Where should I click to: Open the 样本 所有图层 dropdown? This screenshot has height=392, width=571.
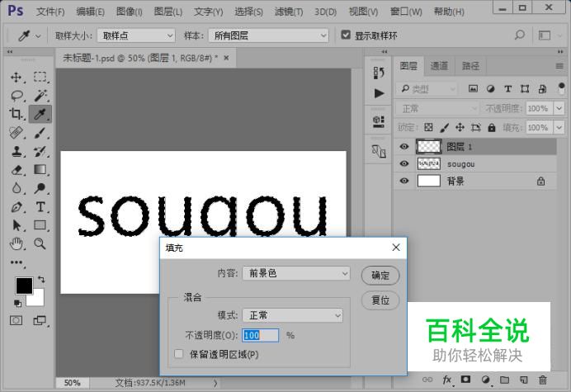pos(268,35)
